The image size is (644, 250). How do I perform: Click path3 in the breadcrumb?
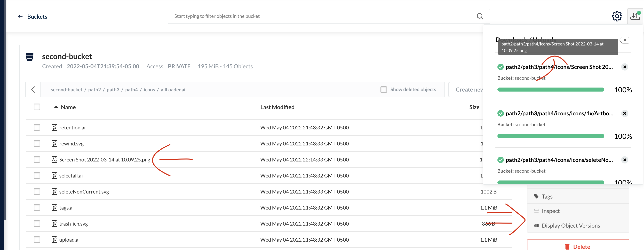113,90
